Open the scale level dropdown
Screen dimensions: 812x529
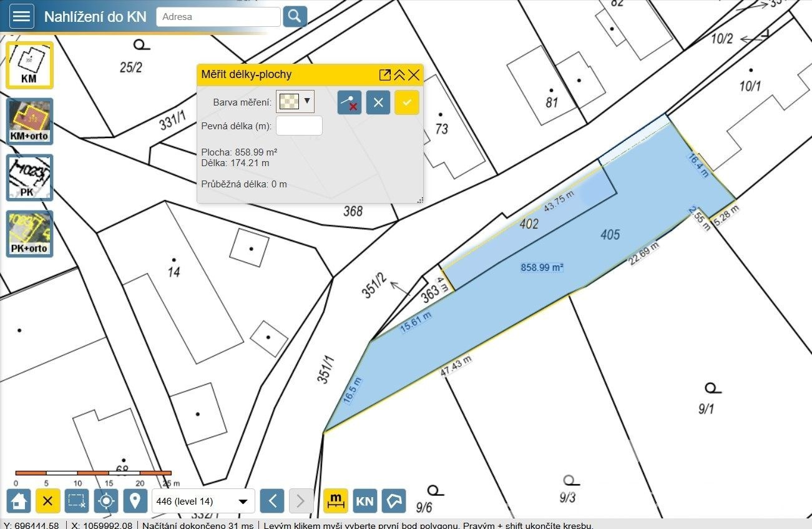pos(203,501)
